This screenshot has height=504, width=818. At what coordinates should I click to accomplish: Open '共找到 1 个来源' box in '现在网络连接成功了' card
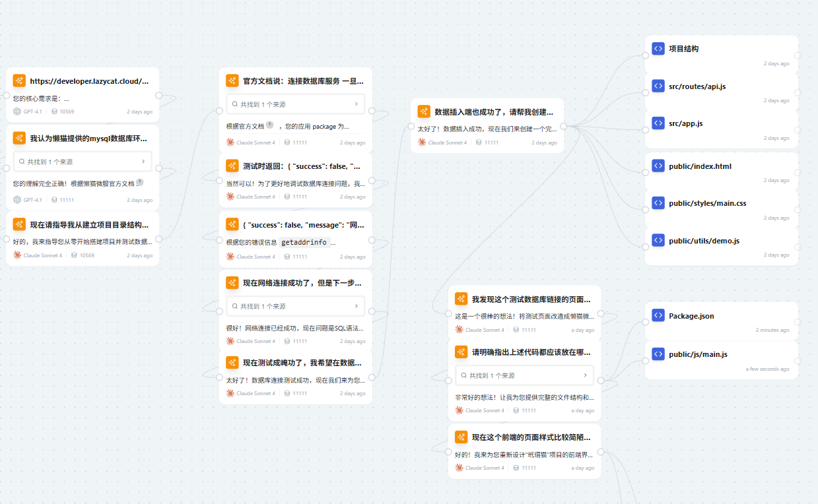tap(295, 306)
